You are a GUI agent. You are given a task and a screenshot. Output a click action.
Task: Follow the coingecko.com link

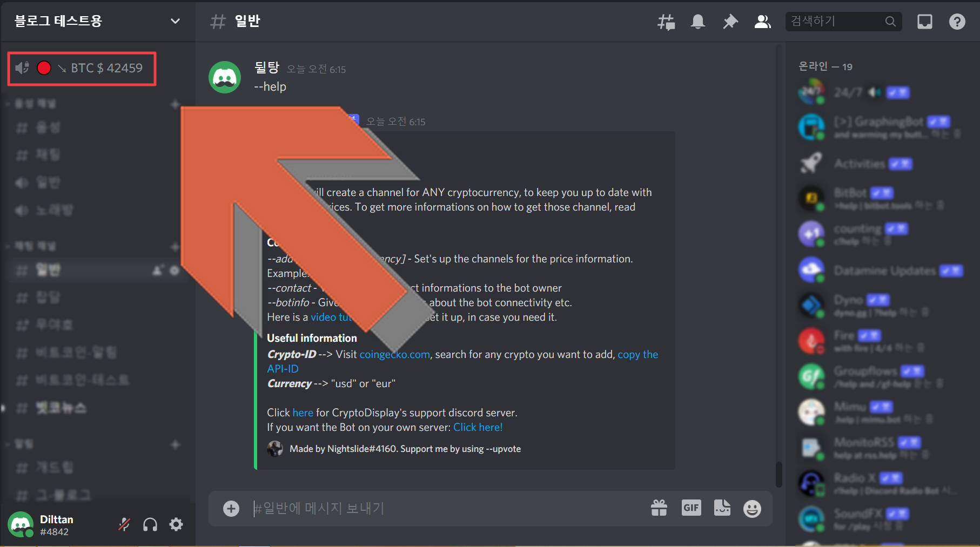click(394, 355)
